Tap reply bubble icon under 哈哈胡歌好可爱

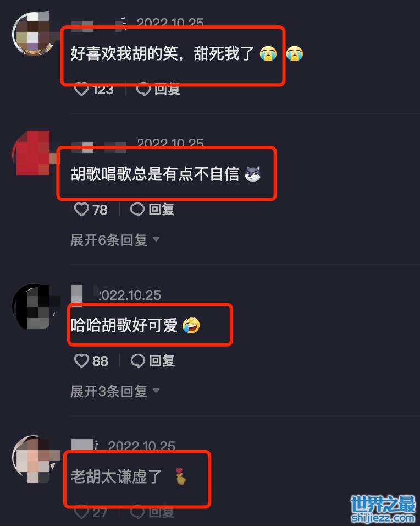click(138, 361)
